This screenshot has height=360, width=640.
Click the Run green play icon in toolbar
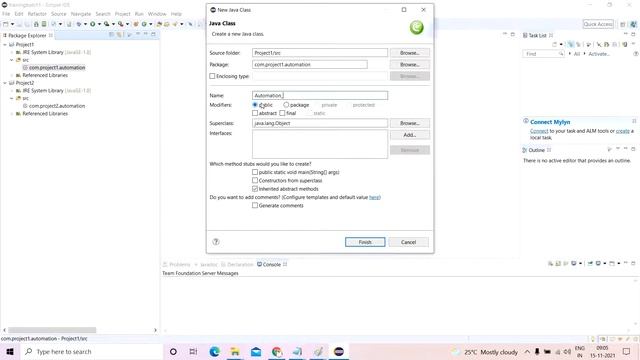(93, 24)
